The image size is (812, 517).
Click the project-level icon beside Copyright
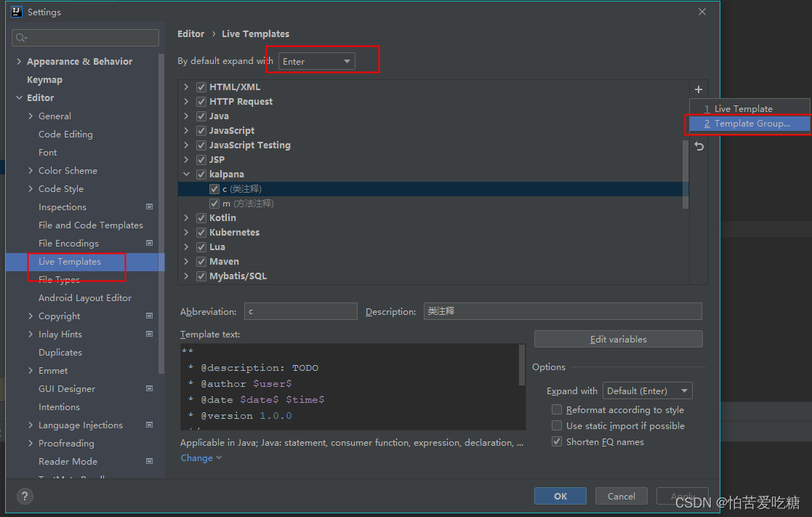click(x=149, y=316)
